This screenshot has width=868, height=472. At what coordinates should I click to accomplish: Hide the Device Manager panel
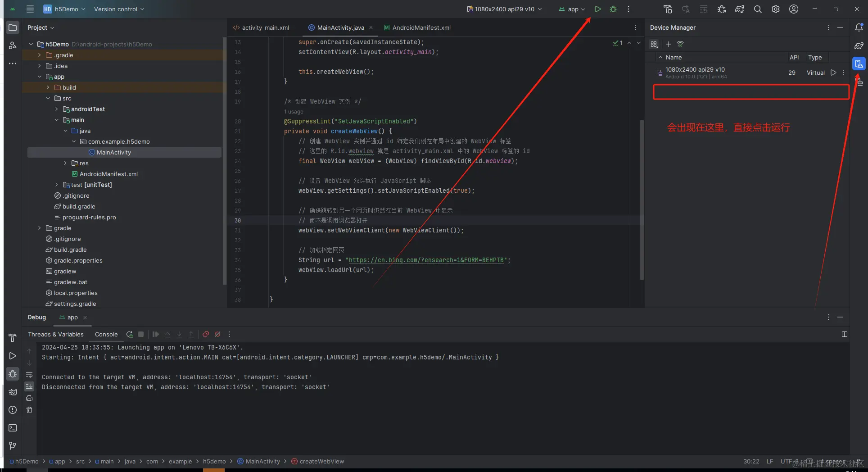coord(840,27)
